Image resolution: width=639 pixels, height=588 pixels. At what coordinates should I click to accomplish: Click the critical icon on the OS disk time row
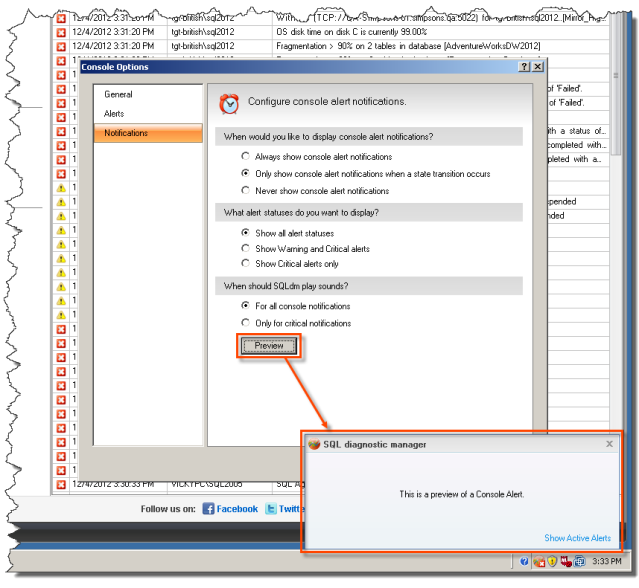pos(61,33)
